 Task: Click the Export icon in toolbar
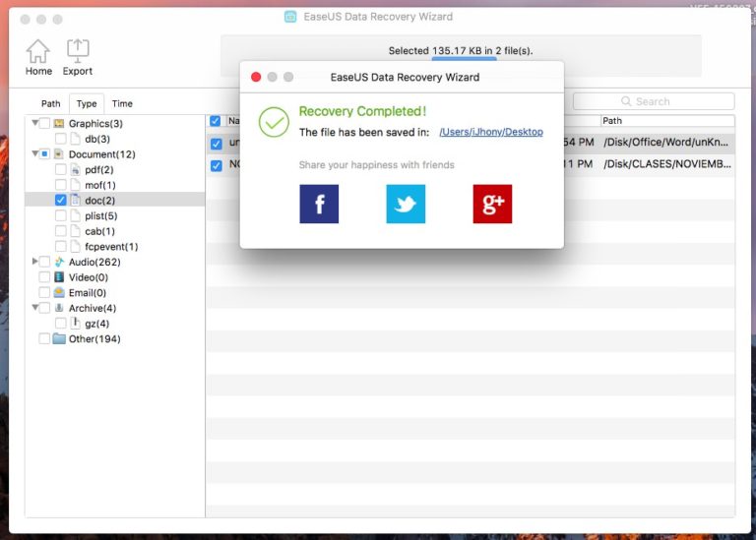(78, 53)
